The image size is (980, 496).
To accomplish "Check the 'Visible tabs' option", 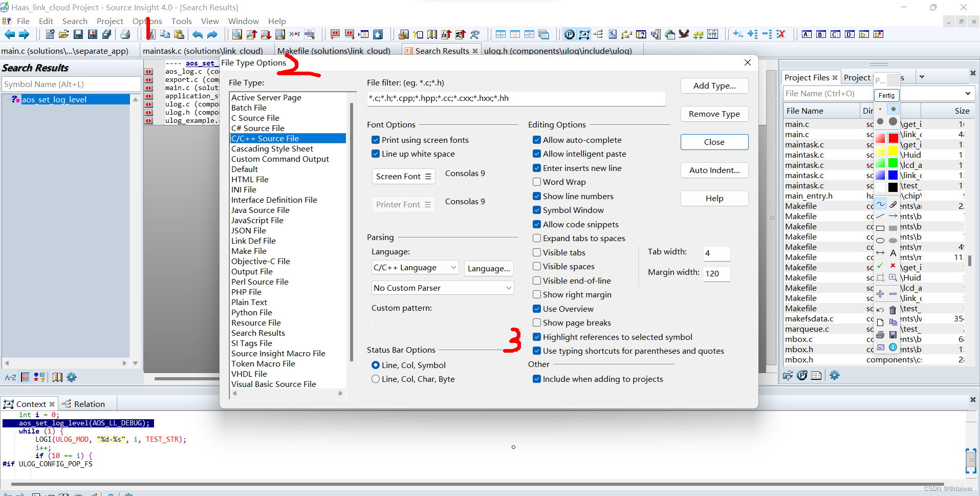I will (x=537, y=252).
